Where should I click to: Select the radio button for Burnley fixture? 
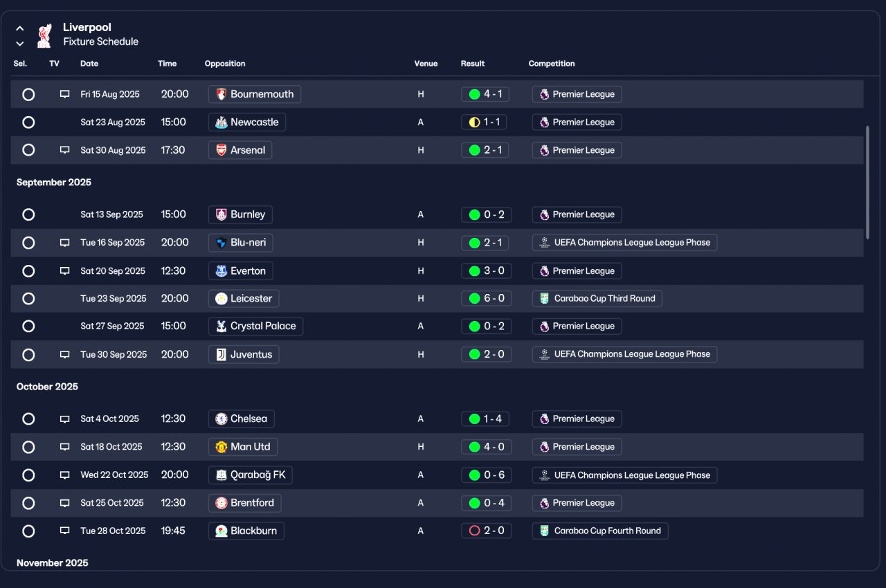[x=28, y=214]
